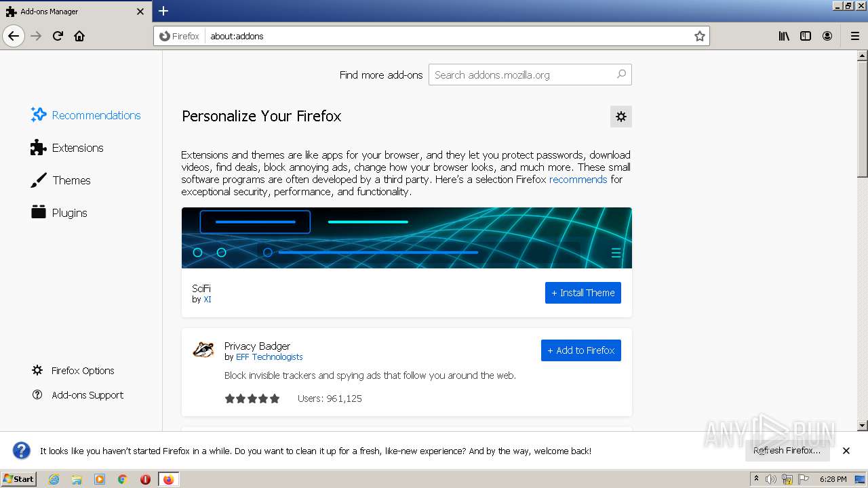Click the question mark notification icon
This screenshot has height=488, width=868.
click(22, 451)
